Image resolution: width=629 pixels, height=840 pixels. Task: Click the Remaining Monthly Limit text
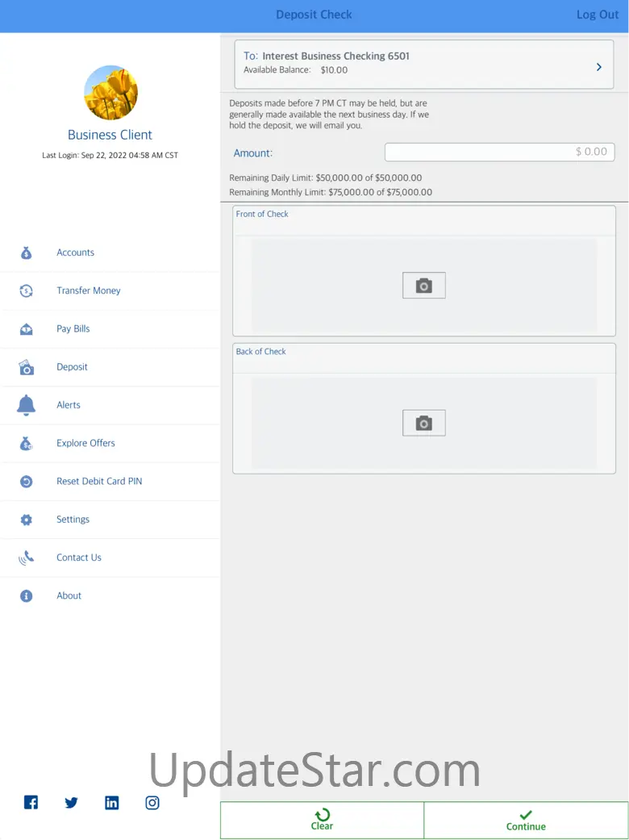tap(331, 192)
